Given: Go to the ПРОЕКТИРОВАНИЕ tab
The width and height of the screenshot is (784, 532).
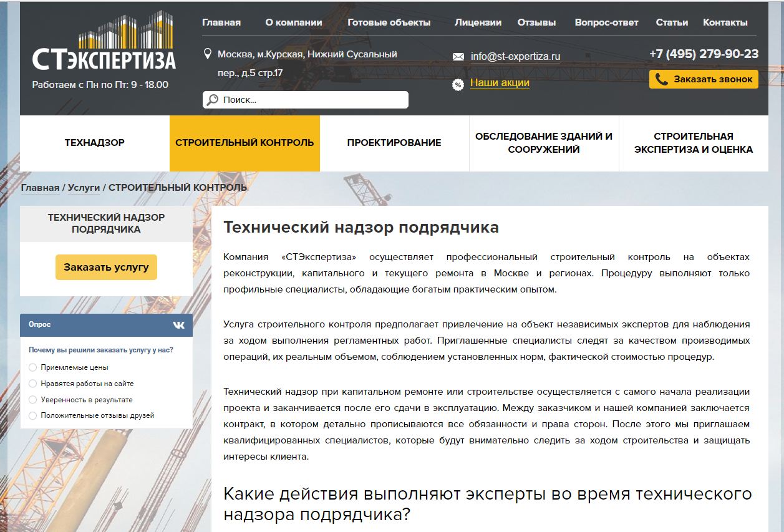Looking at the screenshot, I should click(x=394, y=143).
